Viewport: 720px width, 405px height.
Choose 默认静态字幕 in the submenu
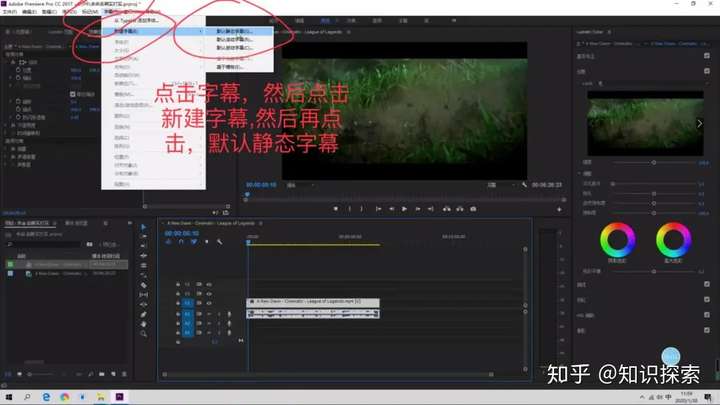pos(239,31)
